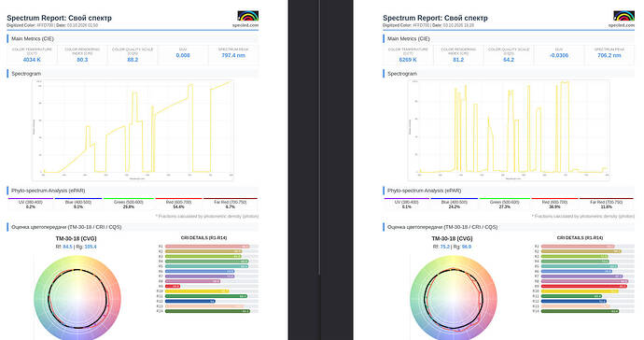This screenshot has height=340, width=644.
Task: Open the specled.com link in the 6269 K report
Action: (622, 25)
